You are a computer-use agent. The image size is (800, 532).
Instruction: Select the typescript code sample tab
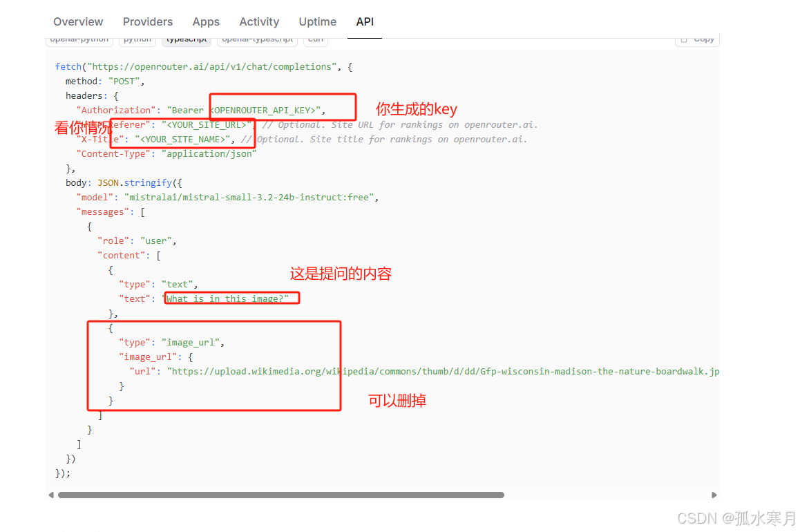coord(187,40)
